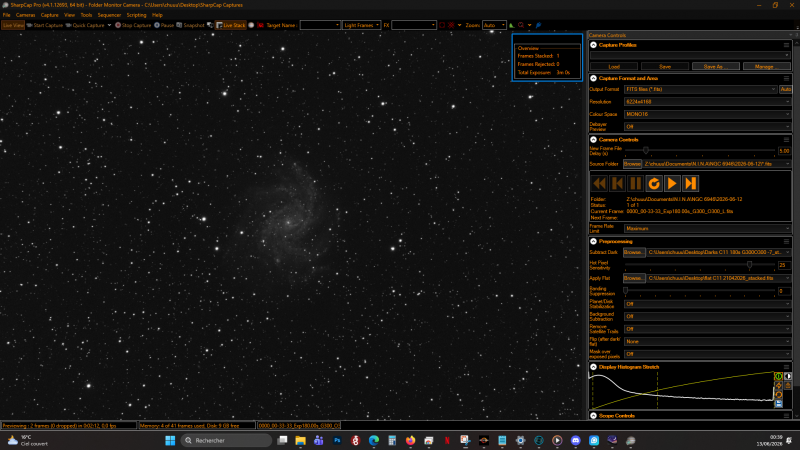800x450 pixels.
Task: Click the Live View toolbar button
Action: point(13,25)
